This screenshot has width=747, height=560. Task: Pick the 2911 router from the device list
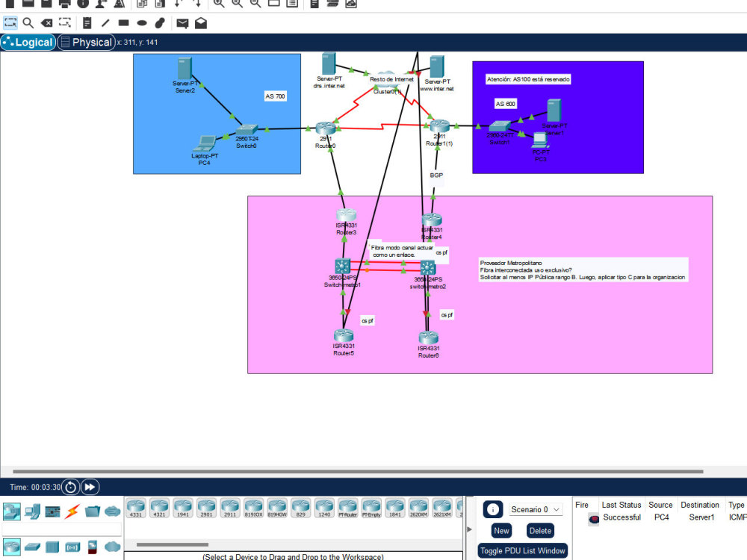[x=229, y=508]
